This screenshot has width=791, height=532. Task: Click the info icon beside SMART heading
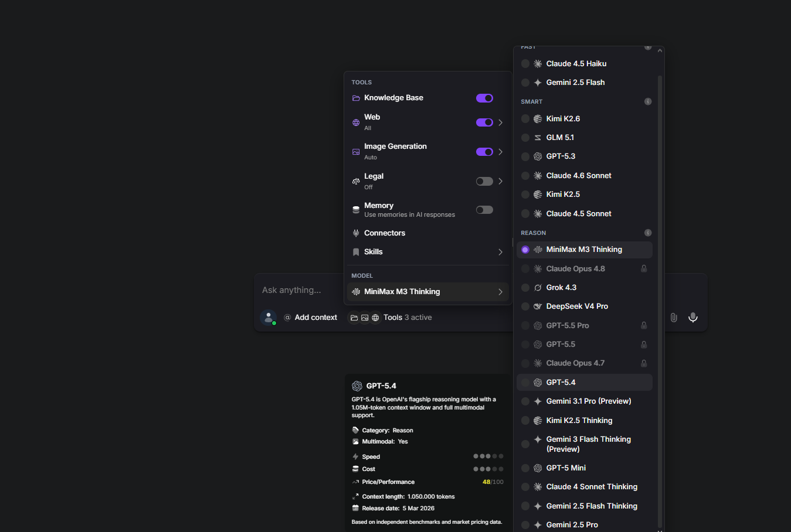point(648,101)
